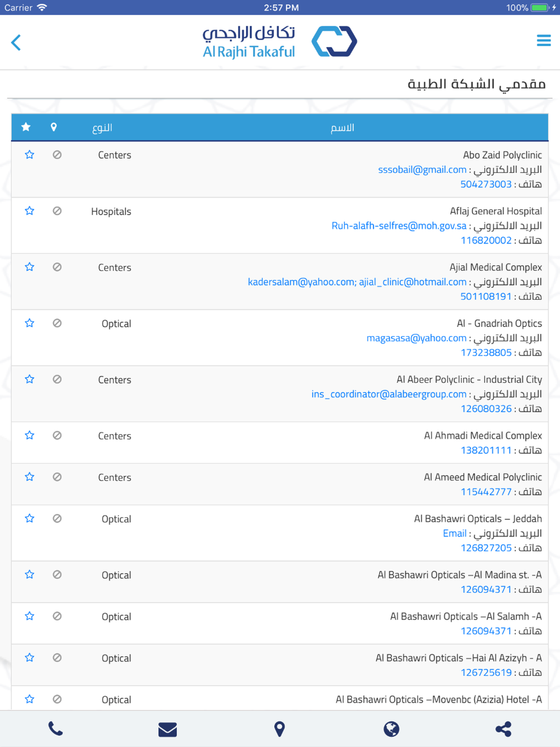The width and height of the screenshot is (560, 747).
Task: Select the name 'Abo Zaid Polyclinic'
Action: coord(502,155)
